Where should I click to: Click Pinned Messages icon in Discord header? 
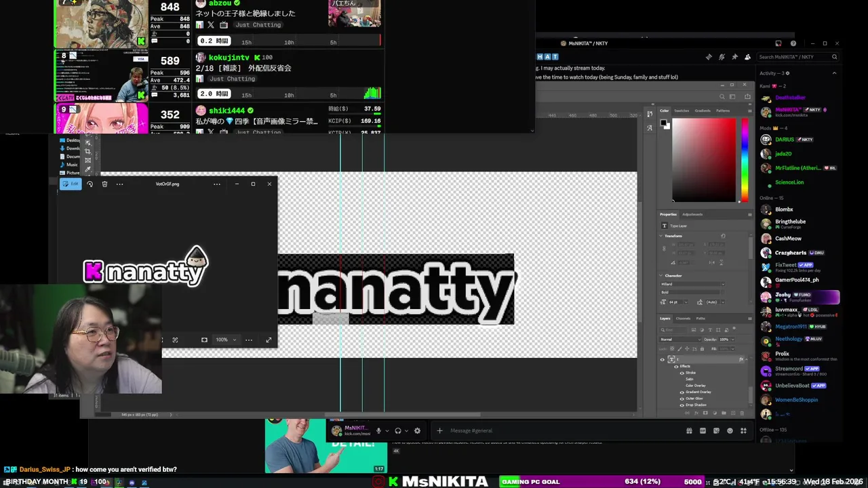[734, 57]
